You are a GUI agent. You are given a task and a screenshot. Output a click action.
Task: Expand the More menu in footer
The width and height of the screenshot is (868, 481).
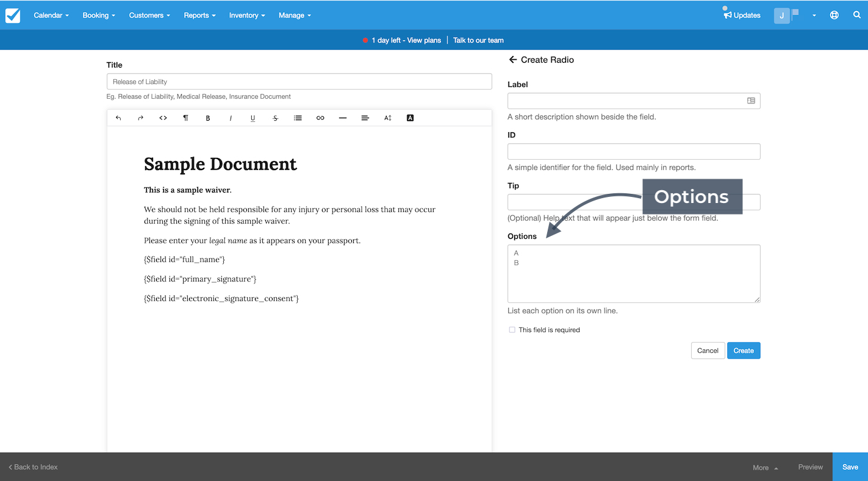point(765,468)
